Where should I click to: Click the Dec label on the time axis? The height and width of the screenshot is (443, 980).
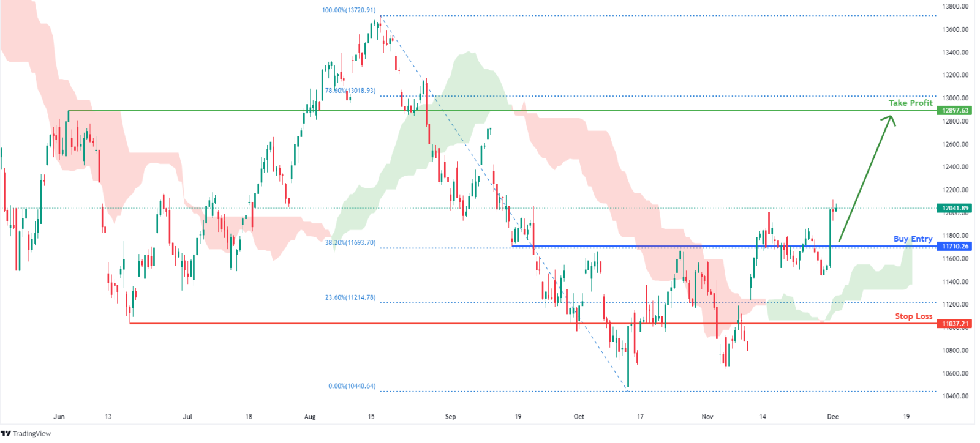[x=833, y=417]
